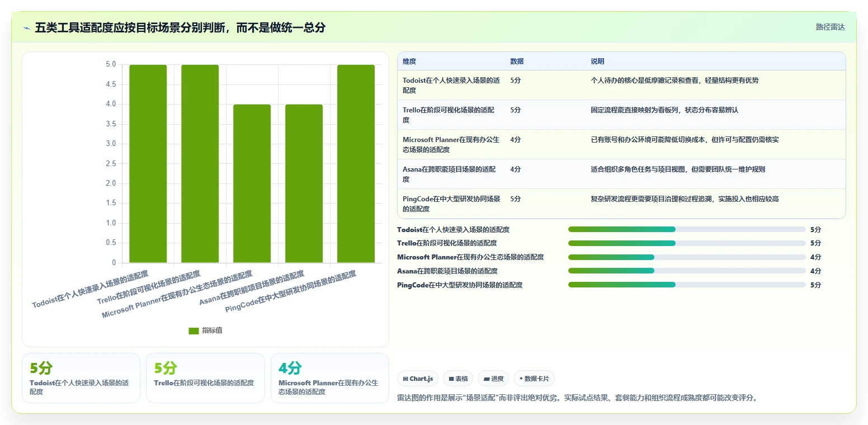Screen dimensions: 868x425
Task: Click the description starting 复杂研发流程
Action: pos(685,199)
